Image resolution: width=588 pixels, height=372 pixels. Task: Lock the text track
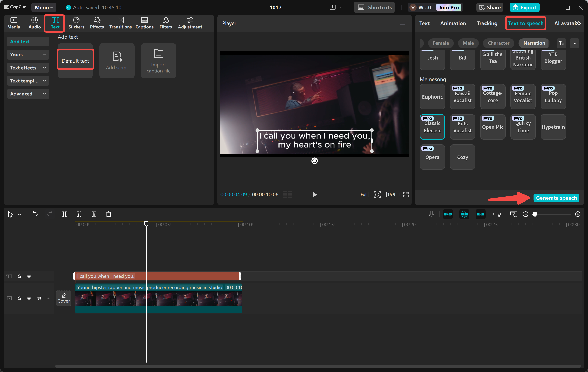[19, 276]
